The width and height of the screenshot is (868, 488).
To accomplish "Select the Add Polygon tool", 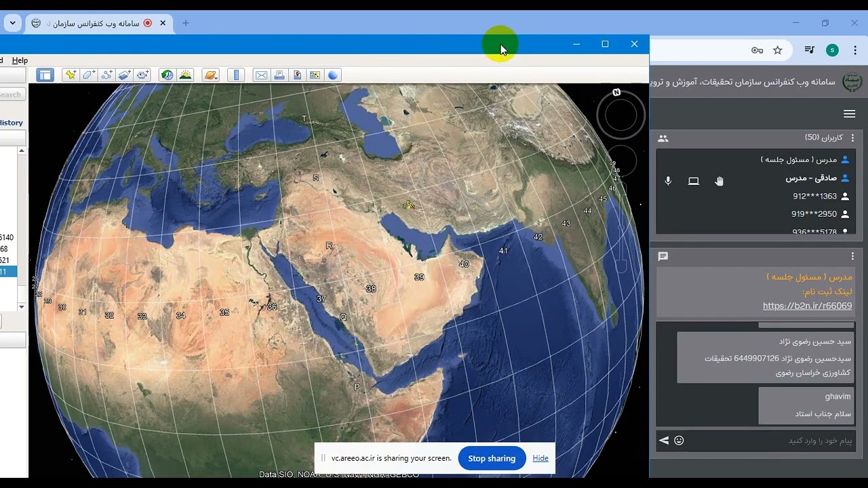I will 89,75.
